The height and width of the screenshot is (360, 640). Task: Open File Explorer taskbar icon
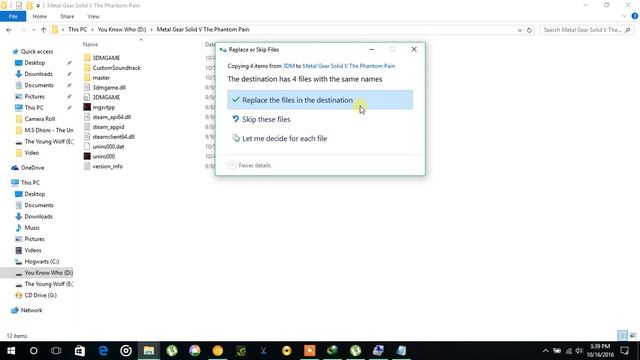[x=149, y=351]
